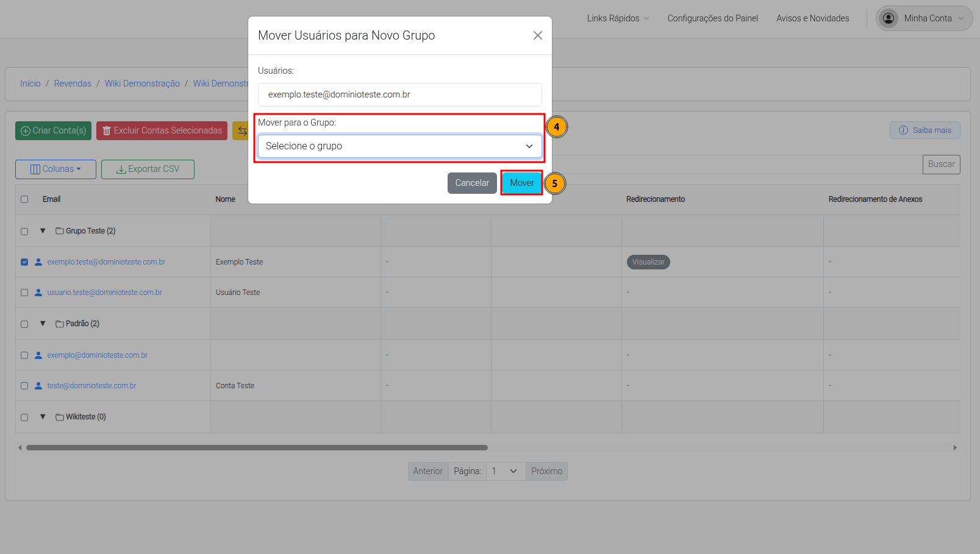The image size is (980, 554).
Task: Click the Minha Conta avatar icon
Action: pos(889,18)
